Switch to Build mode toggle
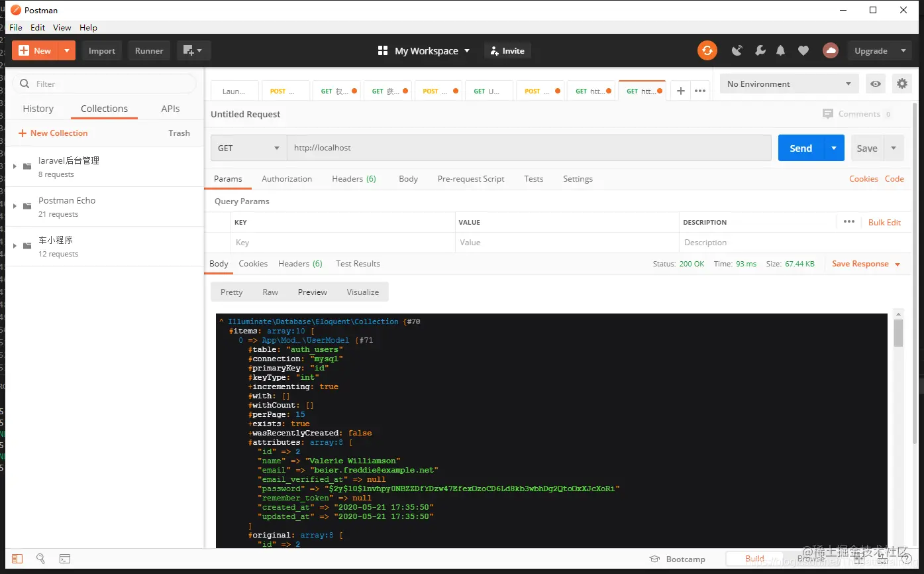The image size is (924, 574). tap(754, 559)
